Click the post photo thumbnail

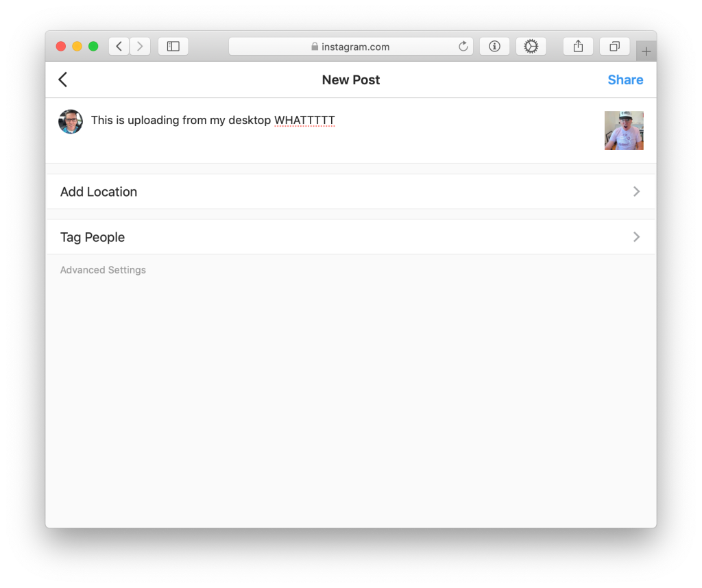[624, 130]
